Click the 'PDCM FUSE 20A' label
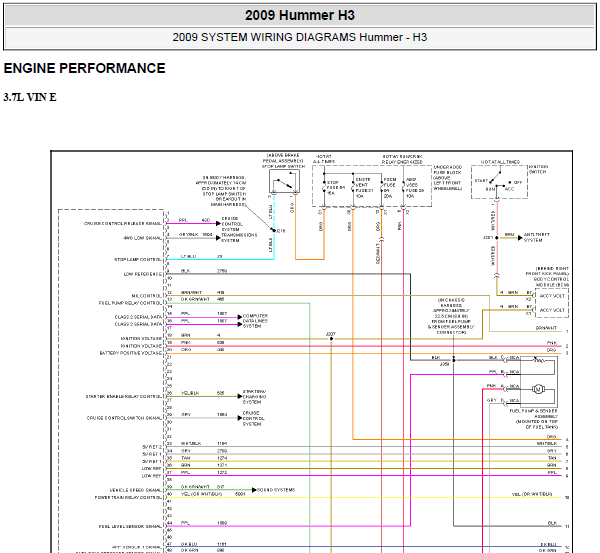The width and height of the screenshot is (600, 553). [390, 188]
